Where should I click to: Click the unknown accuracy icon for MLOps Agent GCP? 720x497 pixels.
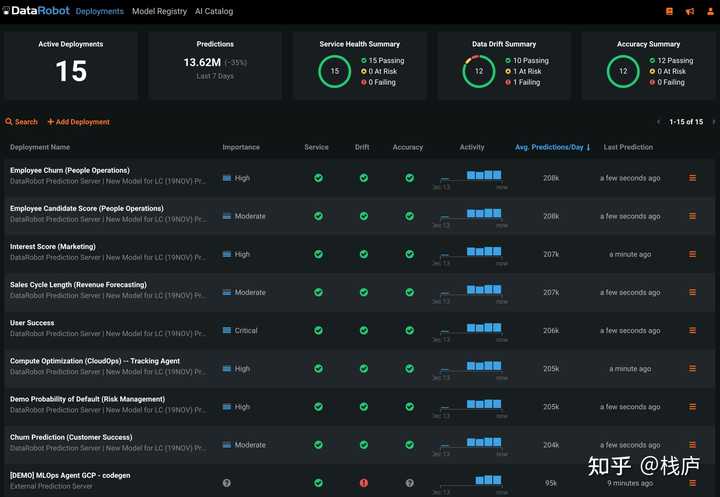pyautogui.click(x=410, y=483)
